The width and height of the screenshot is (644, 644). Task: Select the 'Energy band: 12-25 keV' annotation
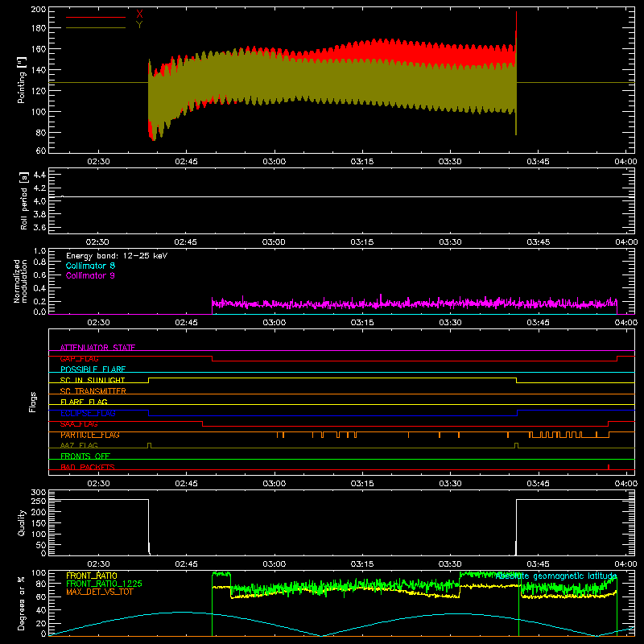[117, 256]
